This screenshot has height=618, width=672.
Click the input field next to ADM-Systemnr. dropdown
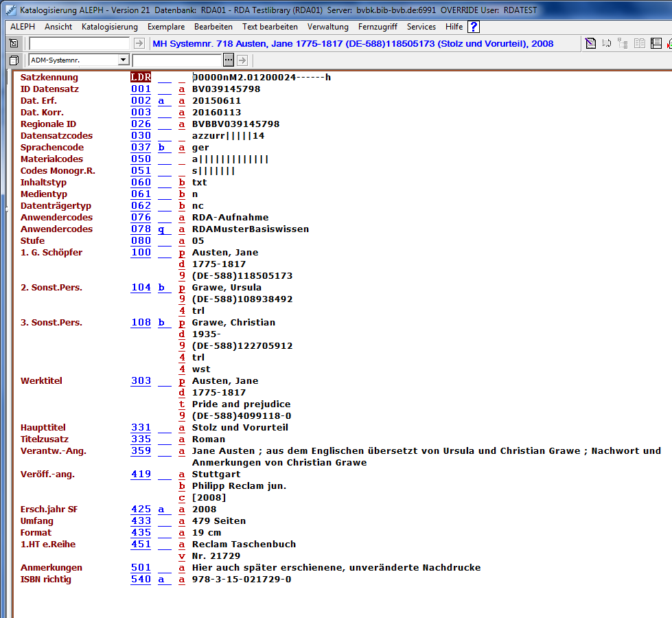[x=177, y=60]
